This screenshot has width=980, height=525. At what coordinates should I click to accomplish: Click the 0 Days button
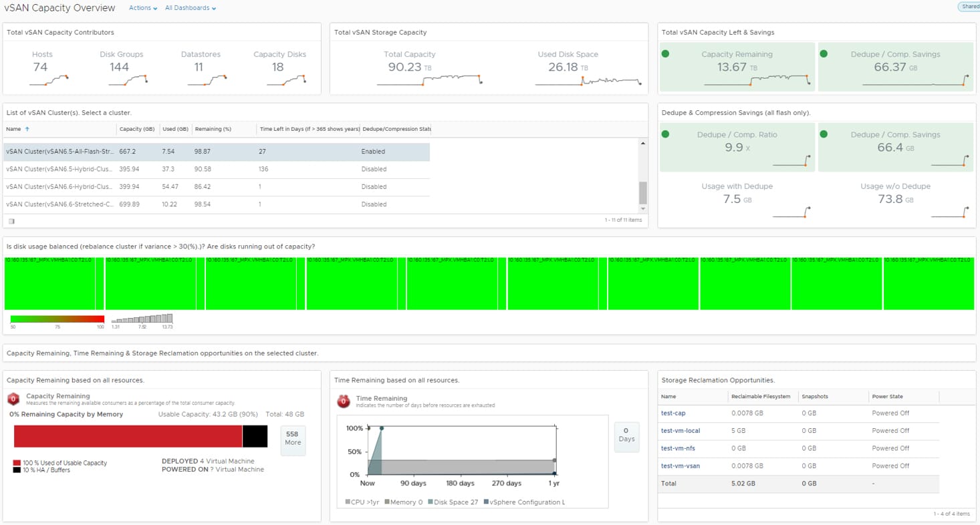626,437
